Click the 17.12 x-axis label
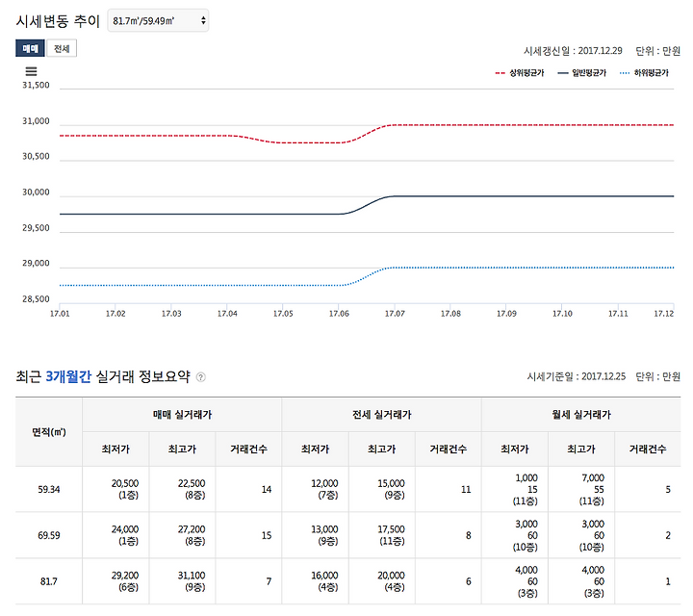This screenshot has height=616, width=693. coord(664,314)
